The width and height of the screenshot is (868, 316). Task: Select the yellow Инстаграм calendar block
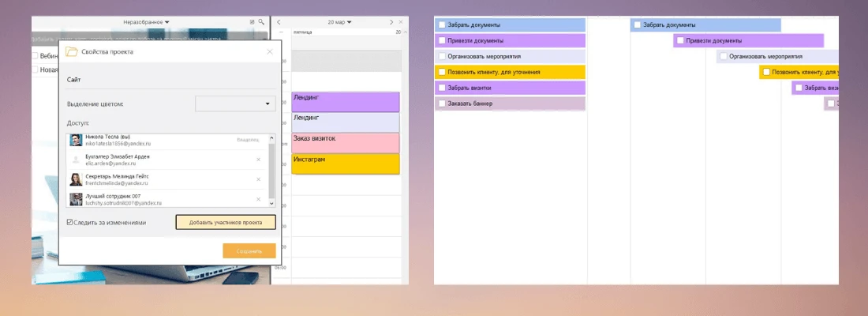[346, 164]
